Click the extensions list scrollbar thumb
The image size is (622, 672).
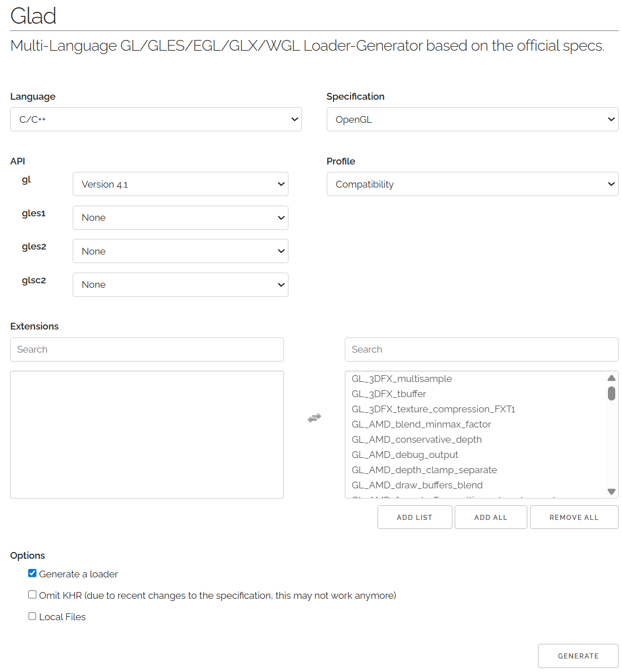[611, 393]
